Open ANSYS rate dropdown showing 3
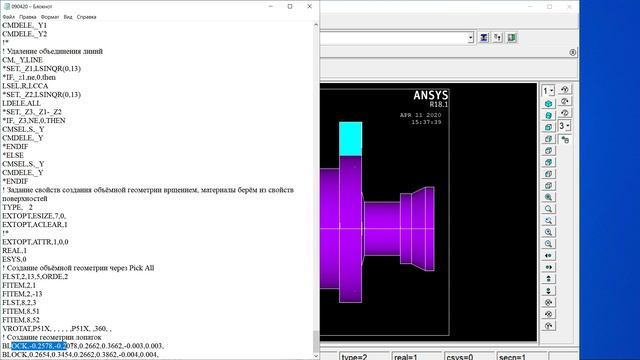The image size is (640, 360). [564, 126]
